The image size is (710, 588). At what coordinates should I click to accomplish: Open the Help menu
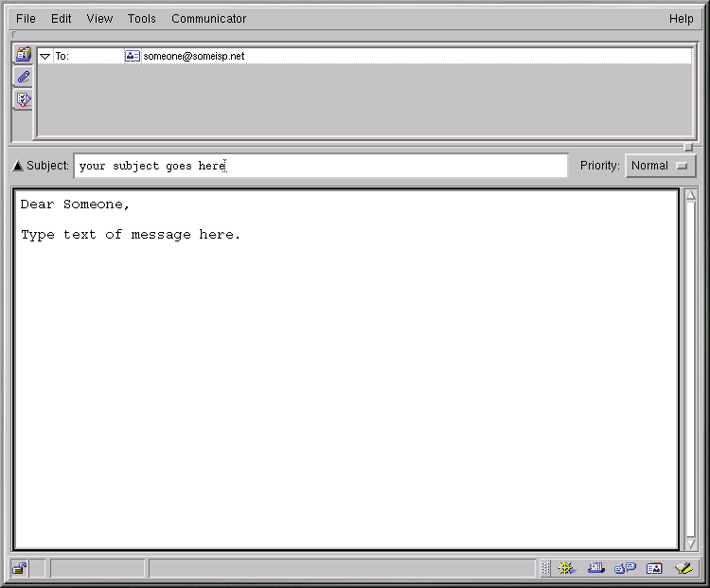click(x=681, y=18)
